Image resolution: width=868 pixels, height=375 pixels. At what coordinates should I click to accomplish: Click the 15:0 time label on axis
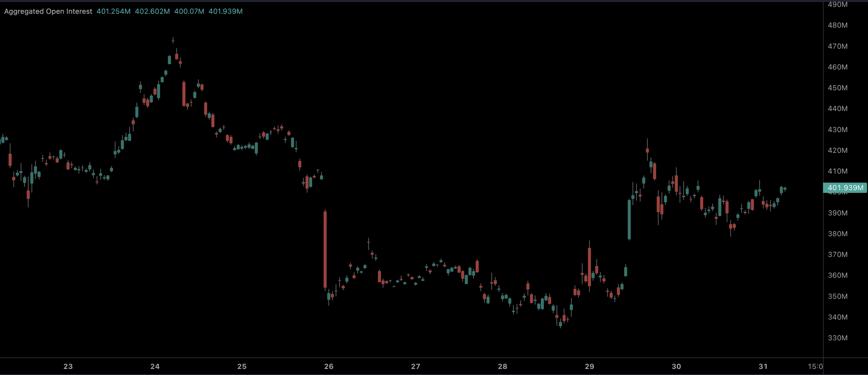(815, 366)
